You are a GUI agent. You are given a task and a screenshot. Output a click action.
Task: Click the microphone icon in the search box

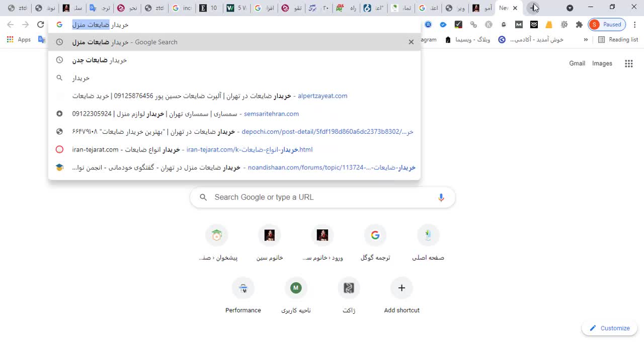[x=441, y=197]
